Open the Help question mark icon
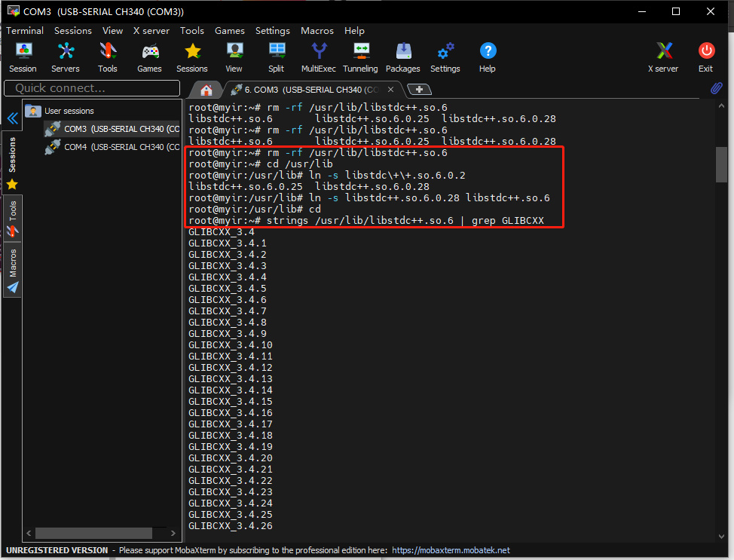Screen dimensions: 734x560 tap(488, 57)
